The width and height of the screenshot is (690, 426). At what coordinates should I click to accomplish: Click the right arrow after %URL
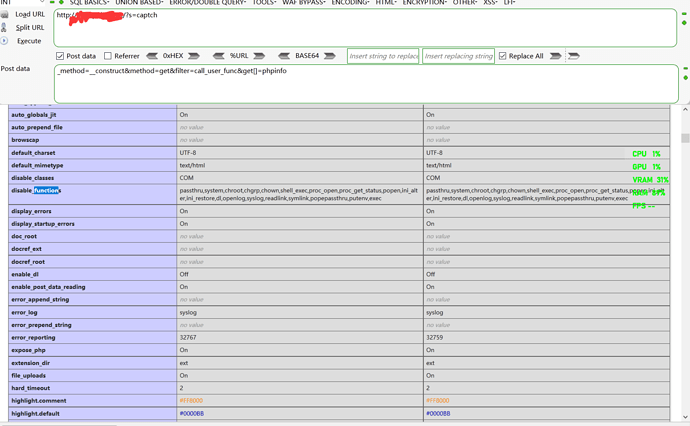point(259,56)
